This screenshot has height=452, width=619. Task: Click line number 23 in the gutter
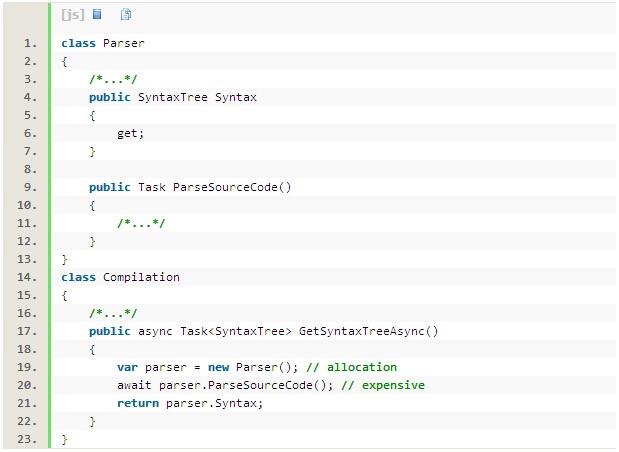coord(27,439)
